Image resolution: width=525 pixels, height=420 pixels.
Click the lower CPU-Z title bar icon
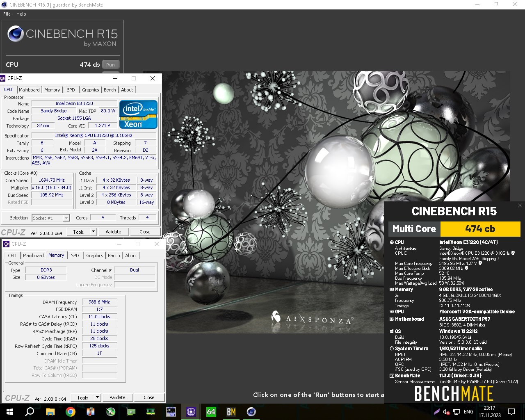pyautogui.click(x=6, y=244)
